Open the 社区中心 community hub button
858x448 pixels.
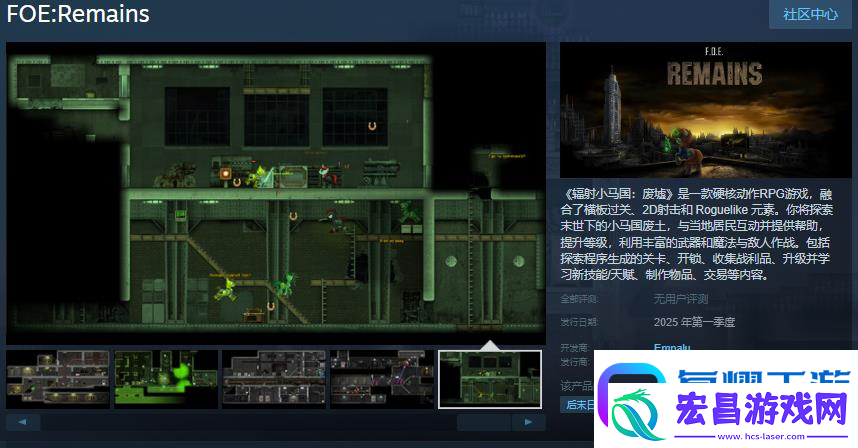coord(810,14)
